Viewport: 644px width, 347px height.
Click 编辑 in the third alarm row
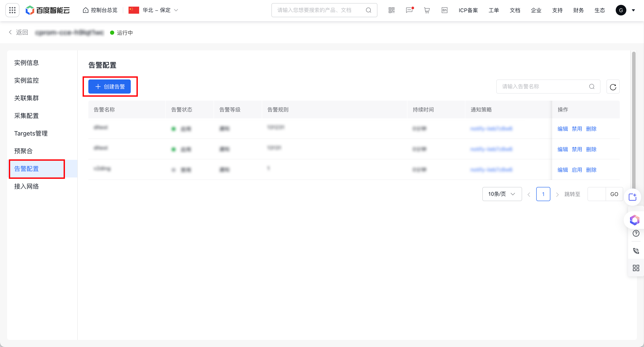[563, 170]
